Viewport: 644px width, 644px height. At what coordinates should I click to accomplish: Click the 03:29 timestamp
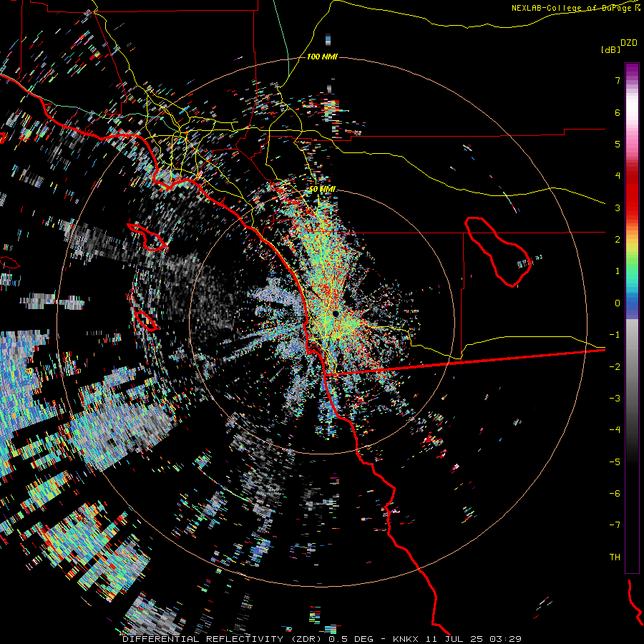tap(507, 639)
